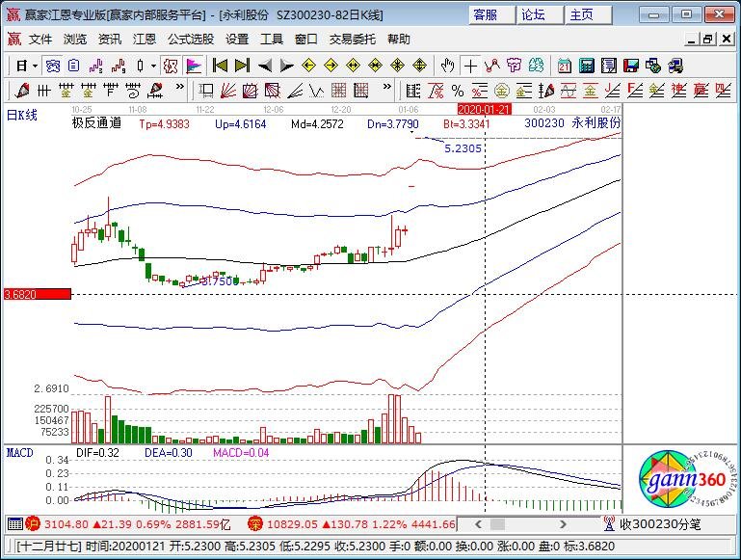741x560 pixels.
Task: Click the floppy disk save icon
Action: tap(631, 66)
